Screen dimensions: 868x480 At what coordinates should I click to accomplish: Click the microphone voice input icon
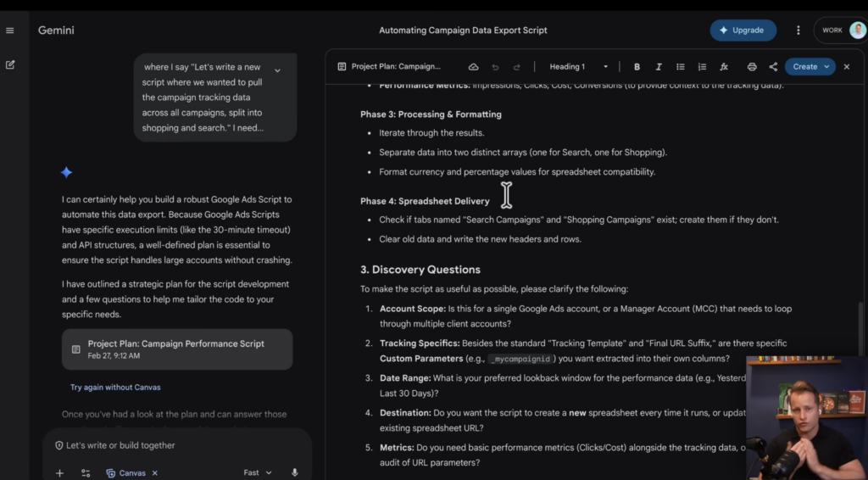click(295, 472)
